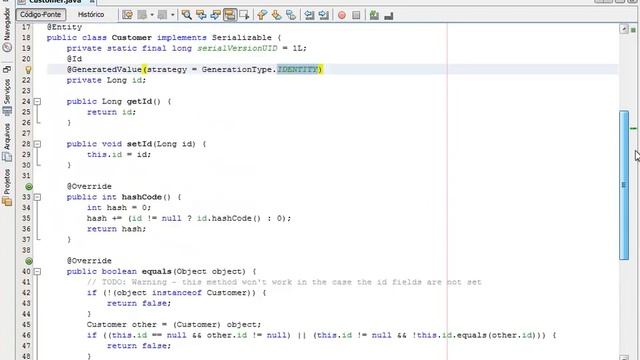
Task: Click the instanceof keyword
Action: coord(177,293)
